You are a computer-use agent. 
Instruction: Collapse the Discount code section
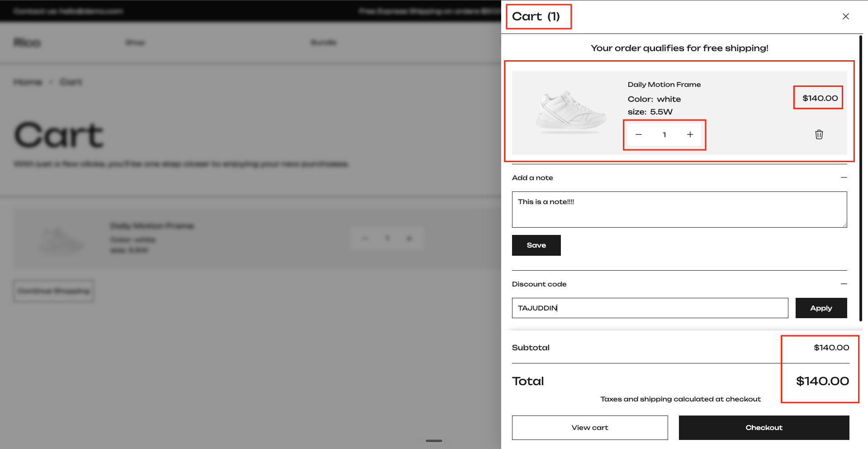tap(844, 284)
